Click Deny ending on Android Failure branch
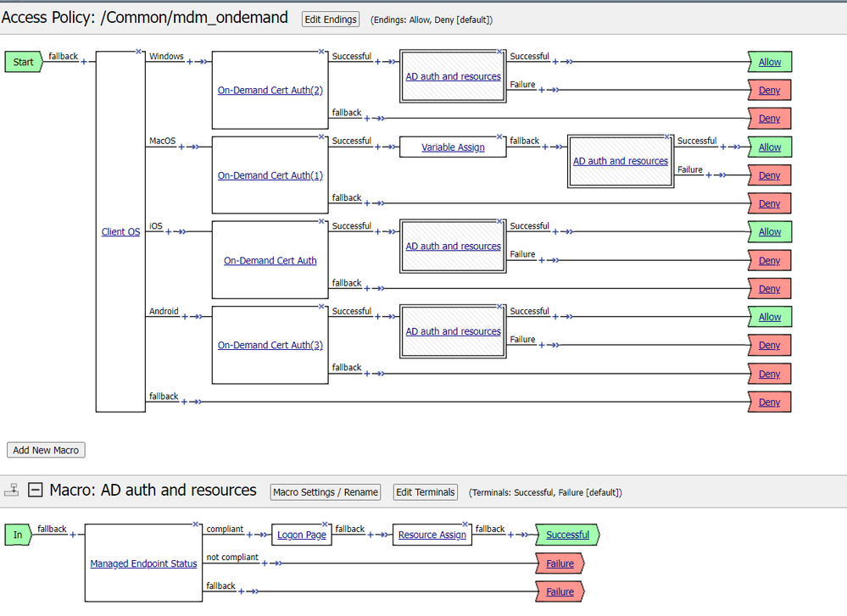847x616 pixels. (x=770, y=345)
